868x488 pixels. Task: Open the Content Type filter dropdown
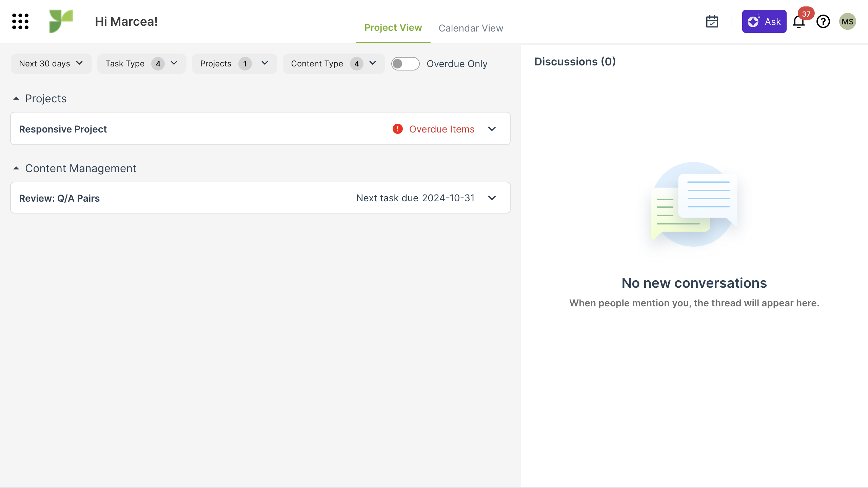pyautogui.click(x=334, y=64)
